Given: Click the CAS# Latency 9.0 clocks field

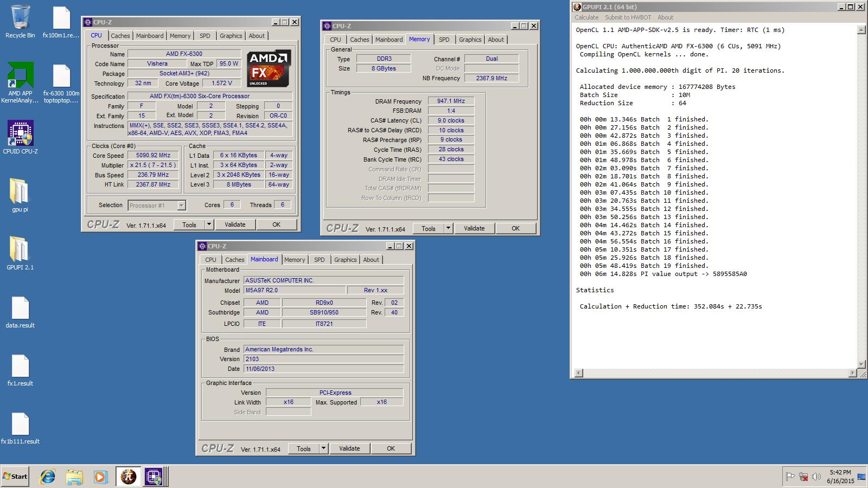Looking at the screenshot, I should click(451, 120).
